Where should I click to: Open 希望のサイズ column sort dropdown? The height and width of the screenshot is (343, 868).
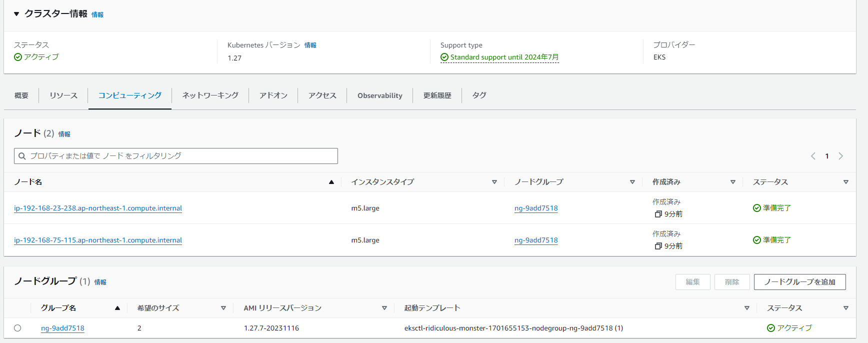click(x=223, y=308)
